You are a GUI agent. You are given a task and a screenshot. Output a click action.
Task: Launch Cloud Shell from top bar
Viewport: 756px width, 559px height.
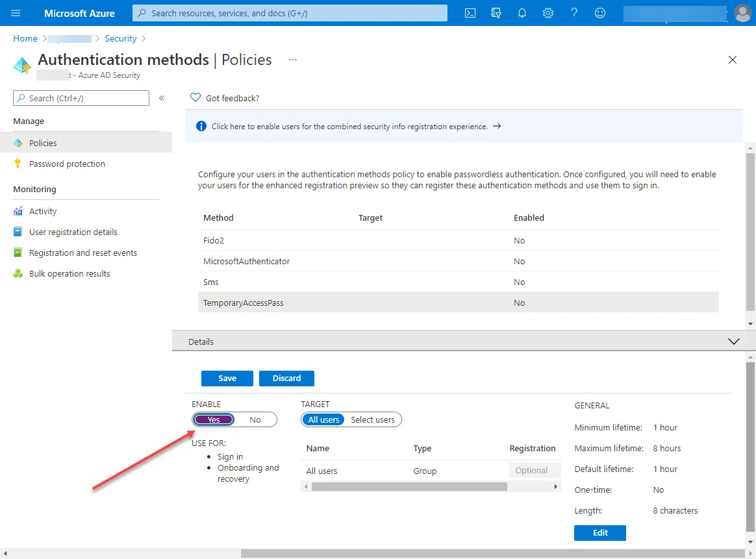click(470, 13)
